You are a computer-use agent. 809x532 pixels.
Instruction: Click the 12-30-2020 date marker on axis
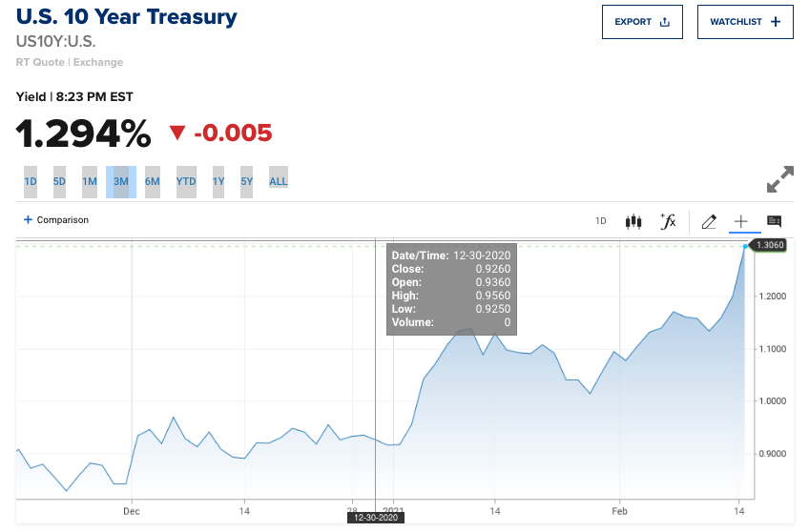pyautogui.click(x=375, y=518)
